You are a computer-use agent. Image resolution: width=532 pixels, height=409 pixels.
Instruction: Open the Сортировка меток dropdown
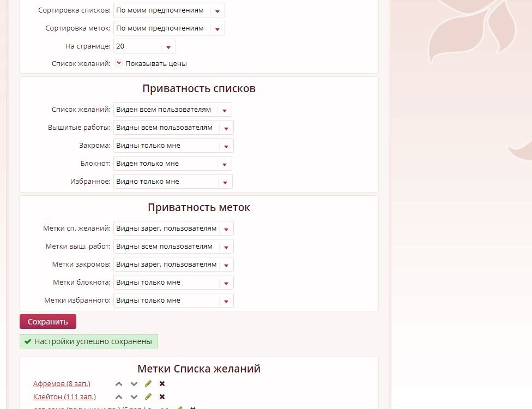pos(168,28)
